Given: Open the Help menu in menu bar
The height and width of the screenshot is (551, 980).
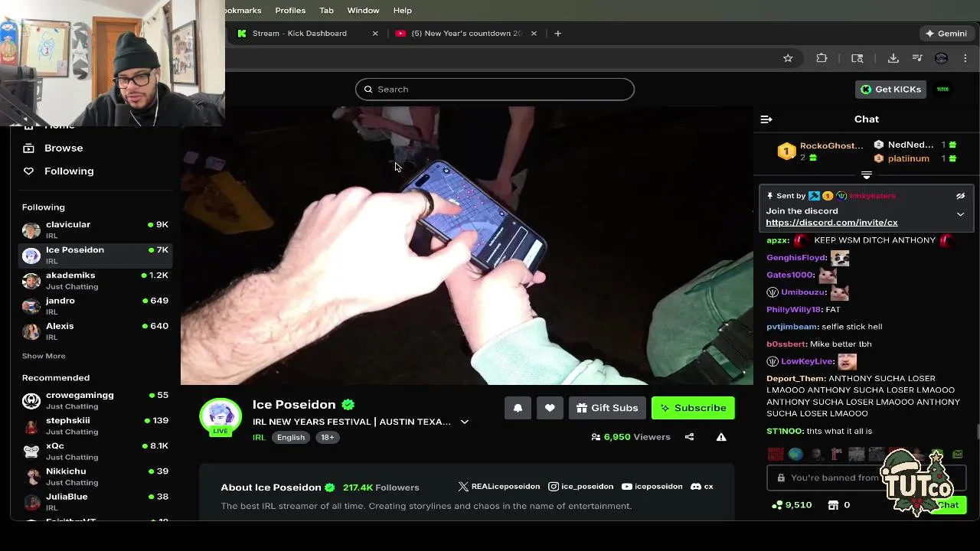Looking at the screenshot, I should [403, 11].
